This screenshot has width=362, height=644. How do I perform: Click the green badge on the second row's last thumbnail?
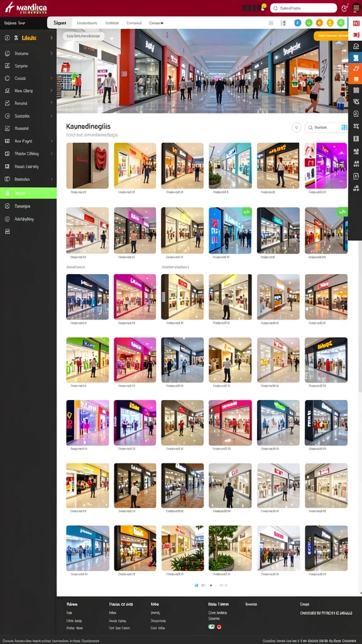pos(343,212)
